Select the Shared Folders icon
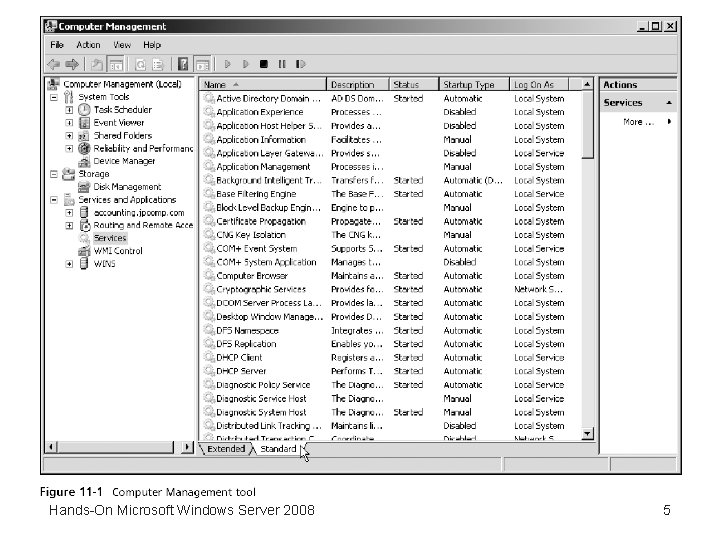 [84, 136]
